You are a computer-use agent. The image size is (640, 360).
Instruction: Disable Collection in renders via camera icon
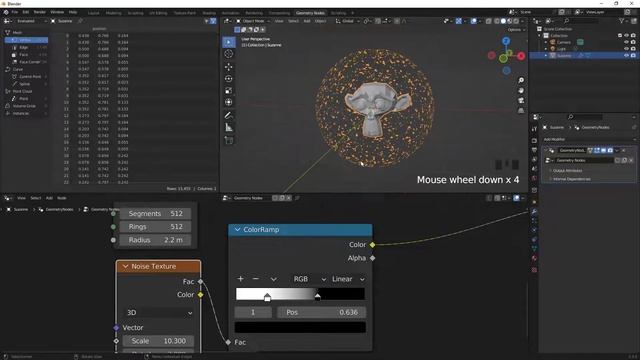(x=633, y=36)
